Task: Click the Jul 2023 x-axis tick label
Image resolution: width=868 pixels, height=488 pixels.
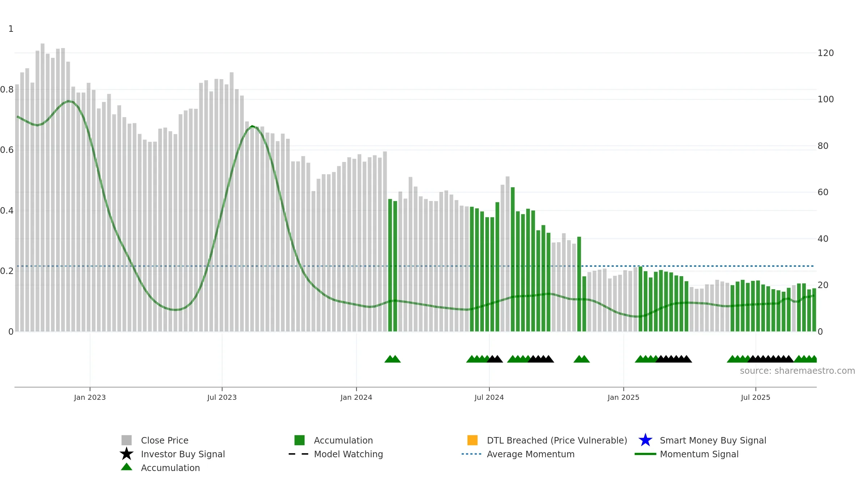Action: coord(222,398)
